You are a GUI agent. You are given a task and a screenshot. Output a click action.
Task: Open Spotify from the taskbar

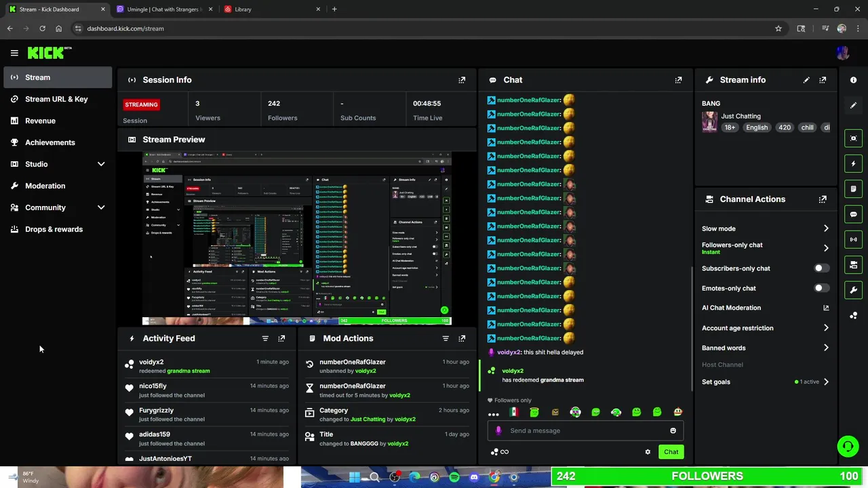coord(454,477)
